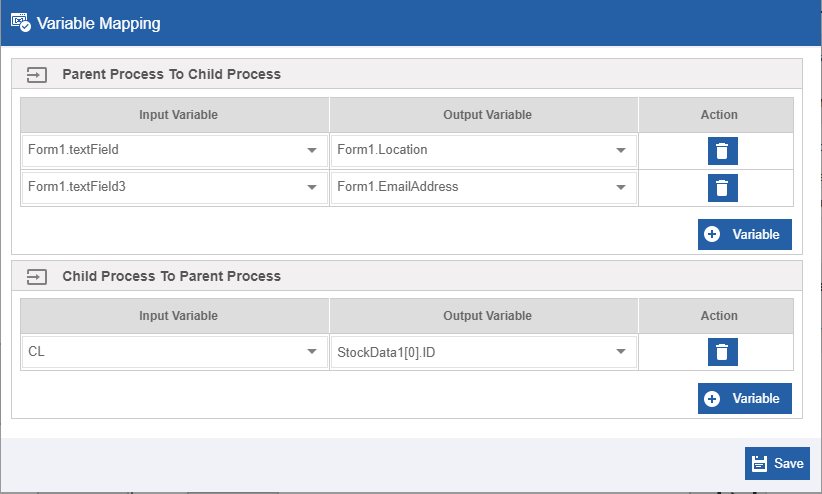Open the Form1.textField input variable dropdown
This screenshot has width=822, height=494.
click(175, 151)
